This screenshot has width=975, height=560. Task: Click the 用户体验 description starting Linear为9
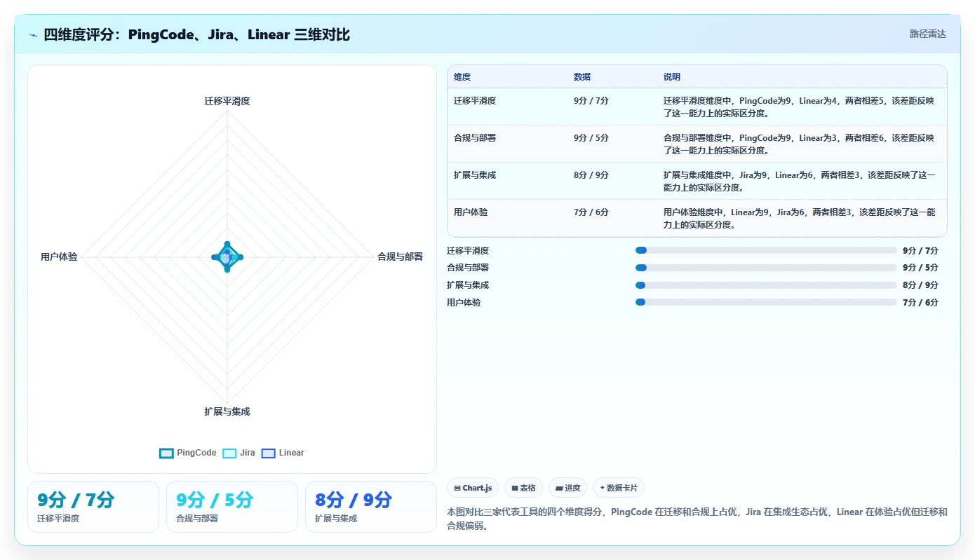click(x=799, y=219)
